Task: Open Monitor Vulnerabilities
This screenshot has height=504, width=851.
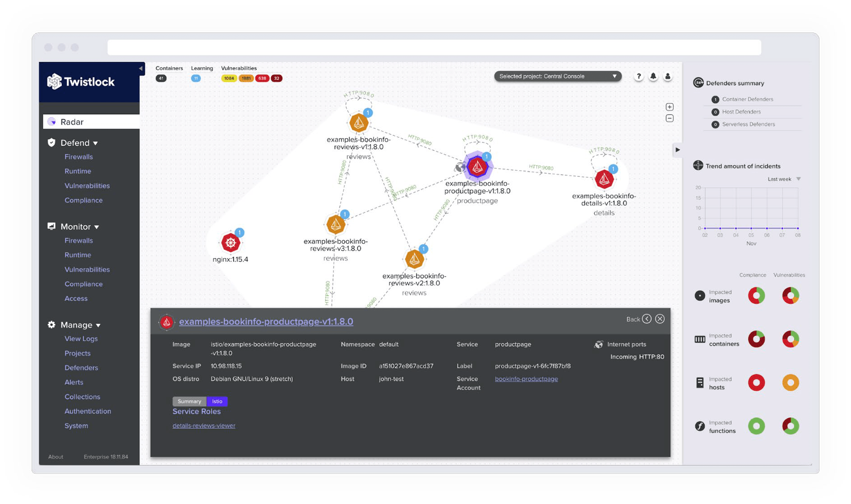Action: click(x=87, y=269)
